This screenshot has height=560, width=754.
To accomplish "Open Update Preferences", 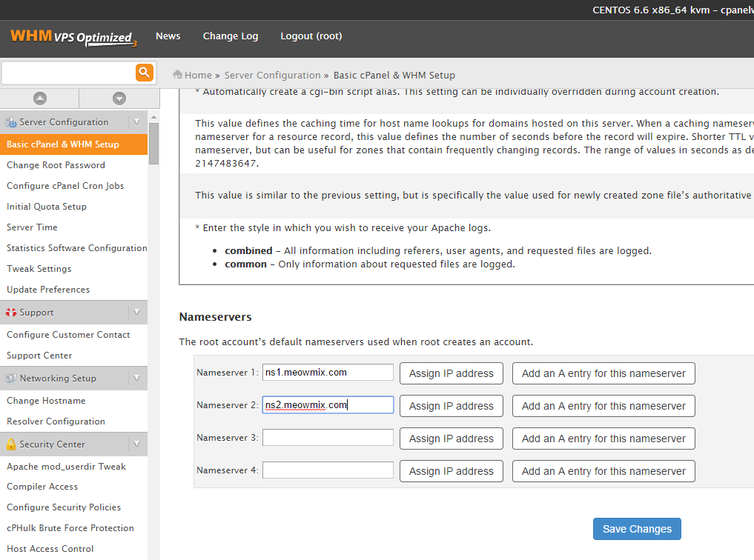I will [x=48, y=289].
